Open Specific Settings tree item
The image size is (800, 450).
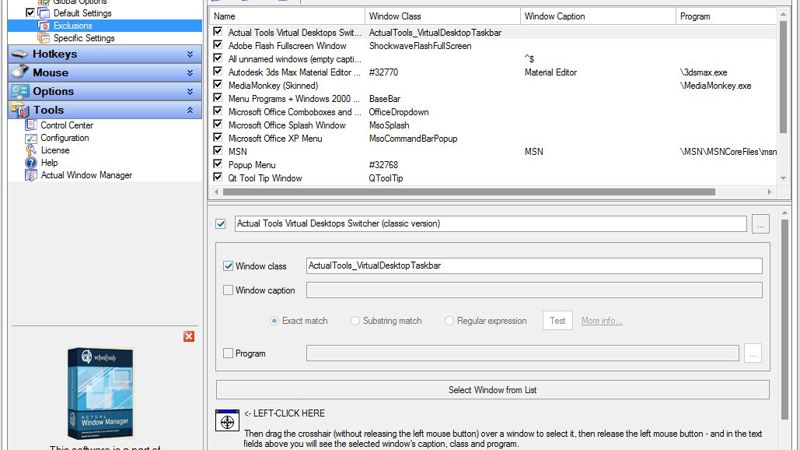point(84,38)
